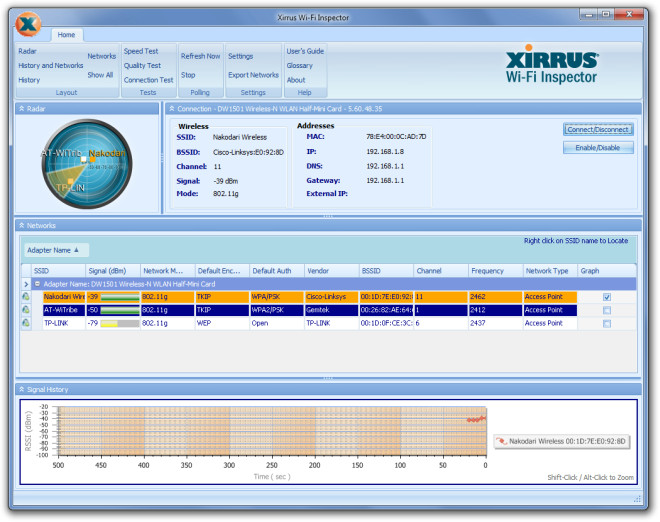
Task: Collapse the Connection panel chevron
Action: point(172,109)
